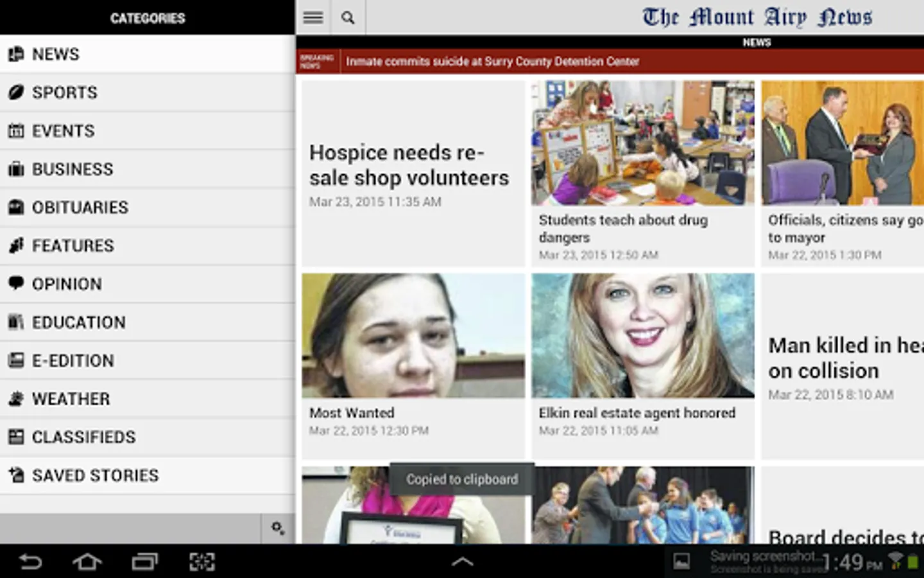The width and height of the screenshot is (924, 578).
Task: Tap the screenshot capture nav icon
Action: point(202,562)
